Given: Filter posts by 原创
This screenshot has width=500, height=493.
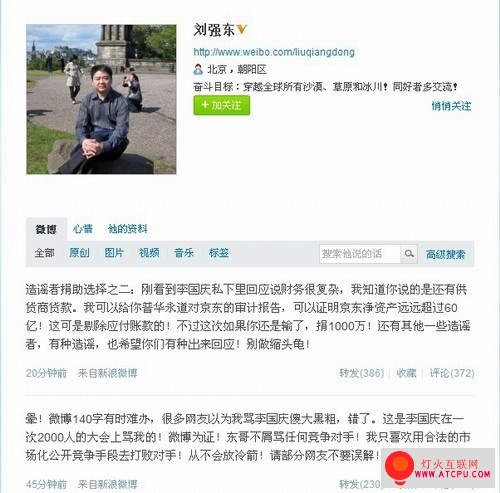Looking at the screenshot, I should 79,253.
